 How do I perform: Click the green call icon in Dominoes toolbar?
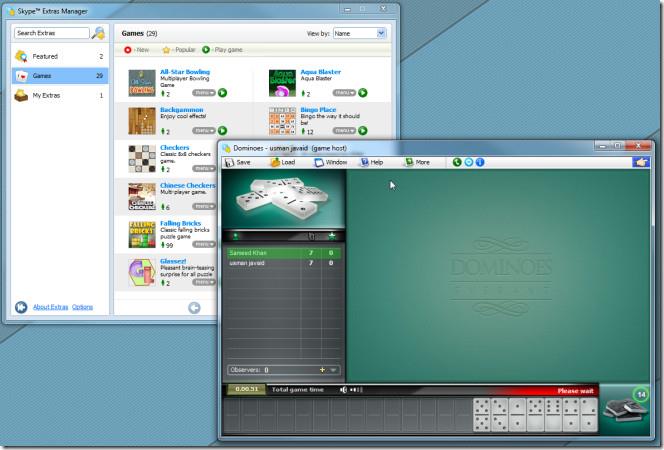457,162
